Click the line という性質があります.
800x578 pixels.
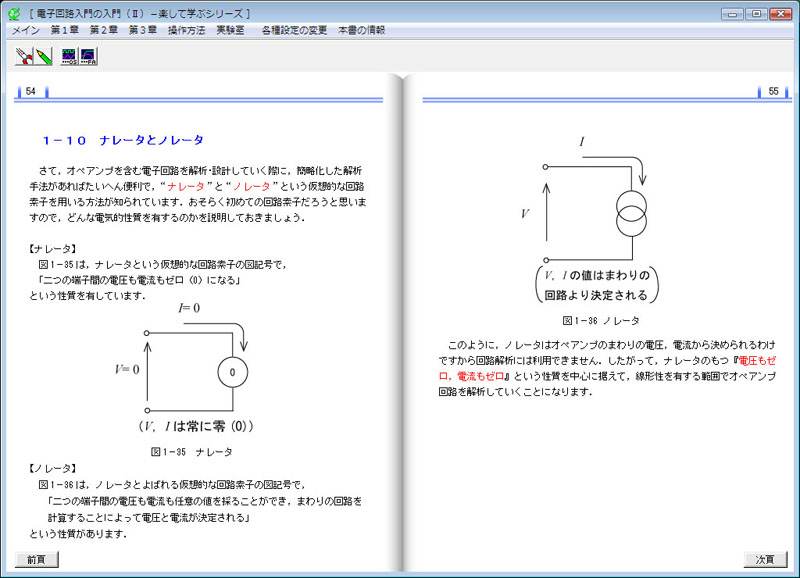[x=78, y=534]
